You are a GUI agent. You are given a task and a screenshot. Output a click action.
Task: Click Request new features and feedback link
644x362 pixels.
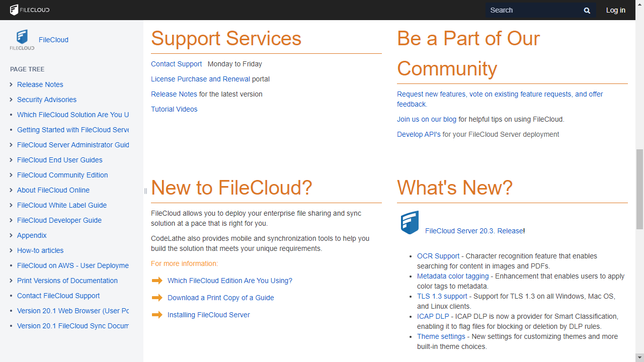(500, 99)
